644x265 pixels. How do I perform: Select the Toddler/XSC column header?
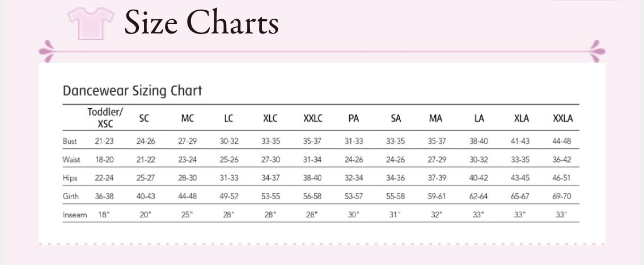click(x=105, y=118)
